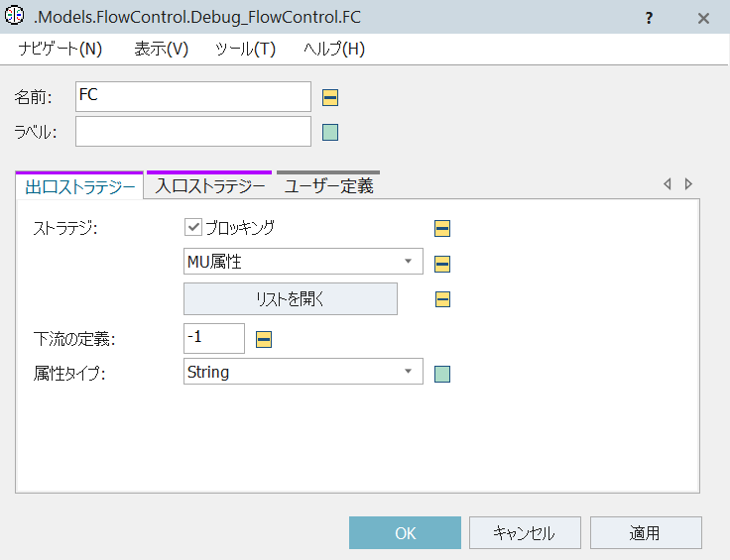
Task: Toggle green inheritance icon beside 属性タイプ dropdown
Action: [x=441, y=374]
